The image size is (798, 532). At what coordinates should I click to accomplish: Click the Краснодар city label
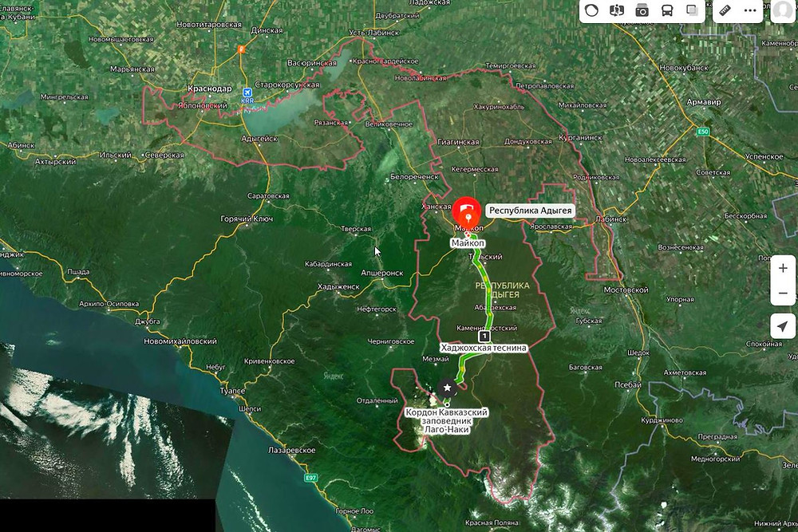click(x=210, y=89)
